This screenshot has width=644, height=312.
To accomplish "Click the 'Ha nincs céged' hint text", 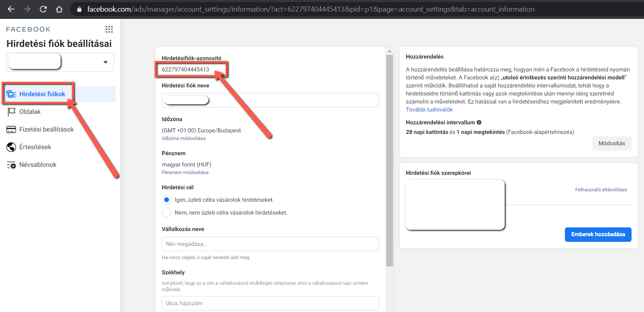I will 206,257.
